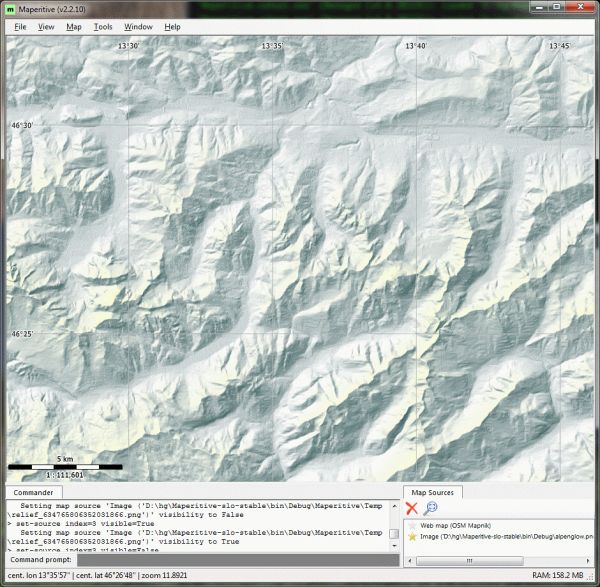600x587 pixels.
Task: Click the 13°30' longitude grid label
Action: click(128, 46)
